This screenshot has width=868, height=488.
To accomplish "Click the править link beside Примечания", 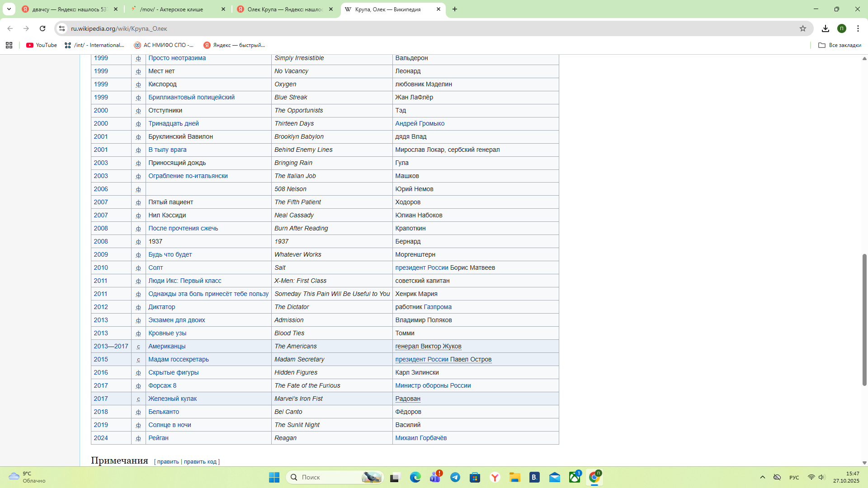I will tap(168, 462).
